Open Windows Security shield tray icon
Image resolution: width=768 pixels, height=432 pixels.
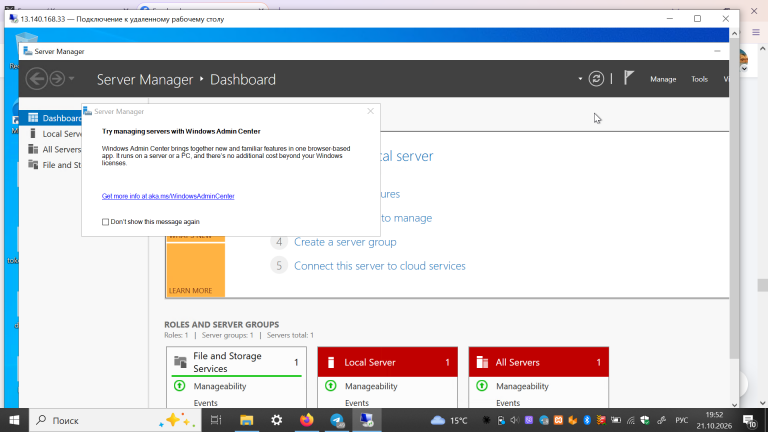tap(645, 420)
